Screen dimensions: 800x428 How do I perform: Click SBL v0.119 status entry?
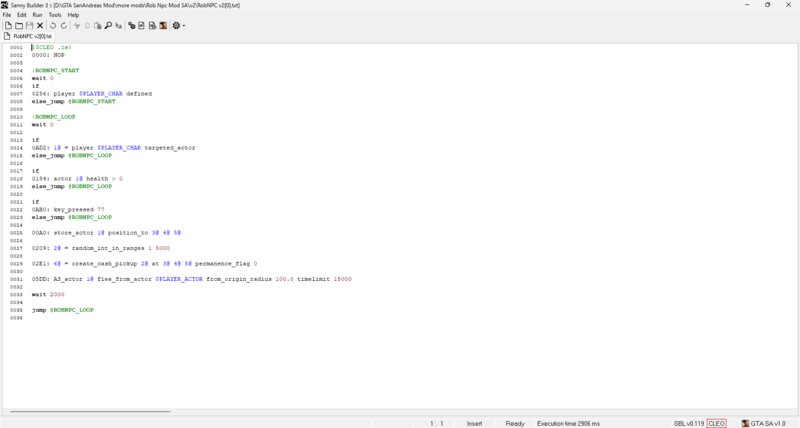(x=689, y=423)
